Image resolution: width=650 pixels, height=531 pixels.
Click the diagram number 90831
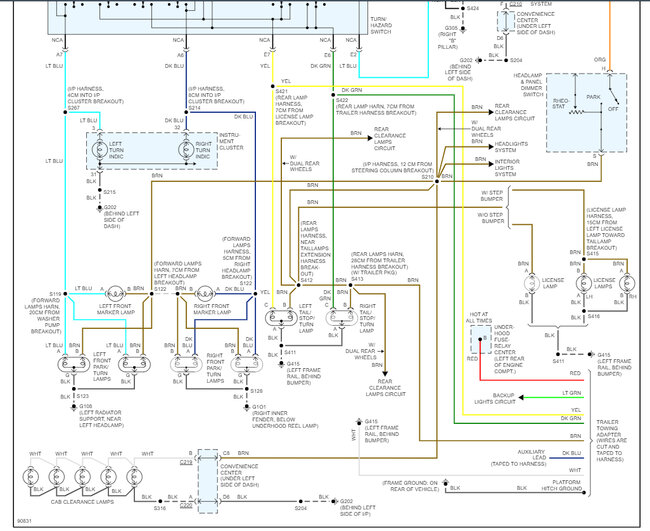[x=24, y=521]
